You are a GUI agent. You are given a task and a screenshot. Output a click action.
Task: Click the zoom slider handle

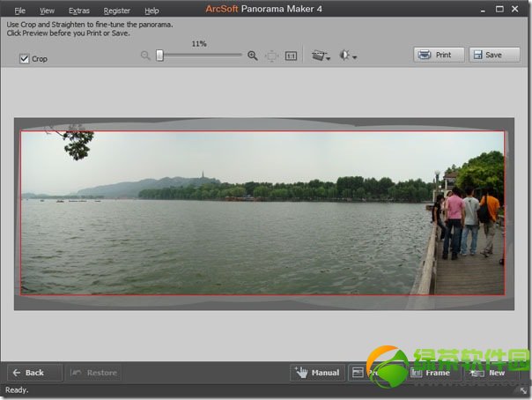[x=159, y=56]
